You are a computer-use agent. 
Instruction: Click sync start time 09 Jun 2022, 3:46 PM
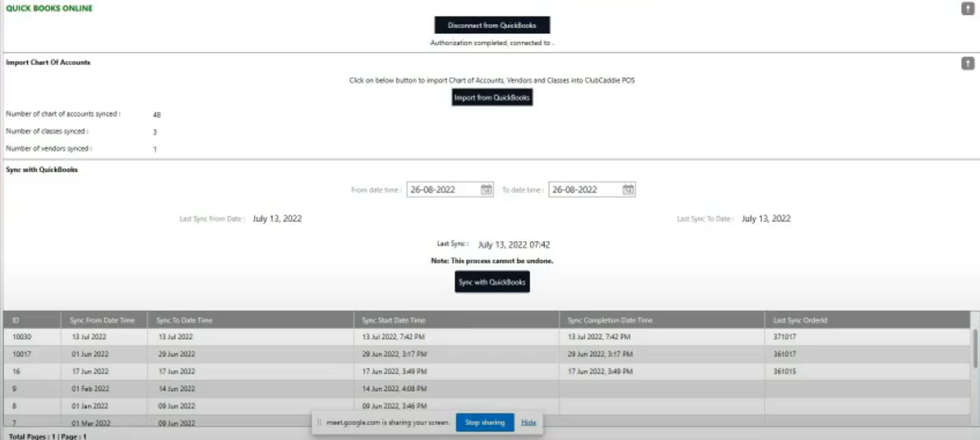click(394, 406)
